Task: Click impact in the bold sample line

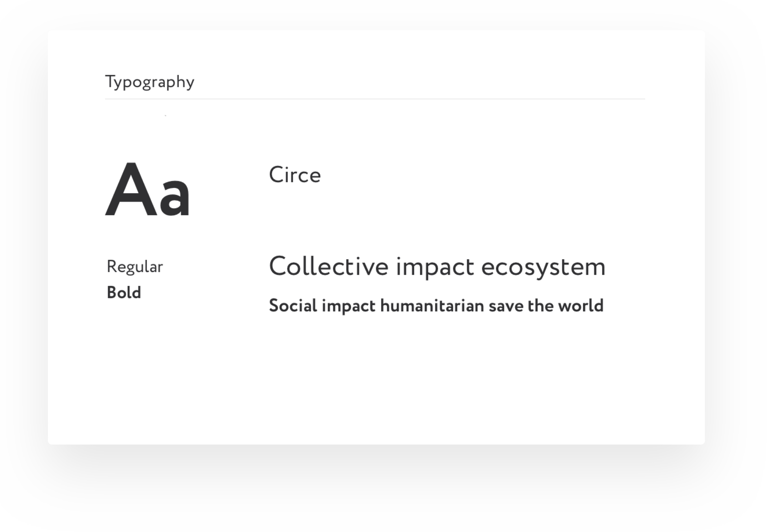Action: pyautogui.click(x=349, y=307)
